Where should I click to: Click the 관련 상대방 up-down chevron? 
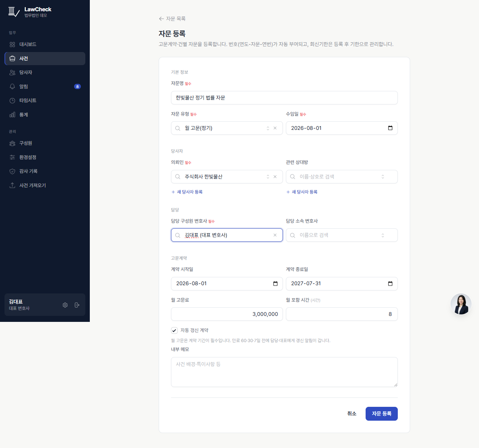point(383,177)
